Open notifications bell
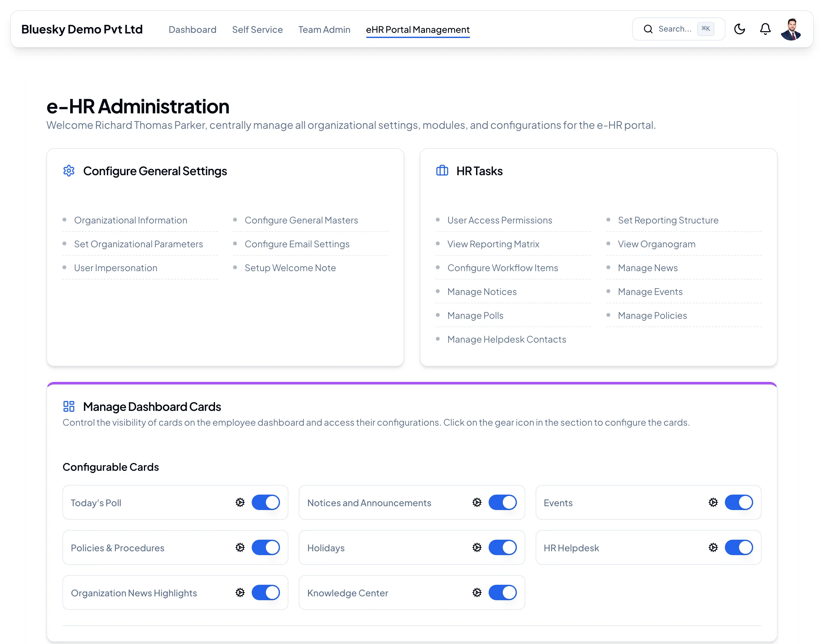 click(765, 29)
